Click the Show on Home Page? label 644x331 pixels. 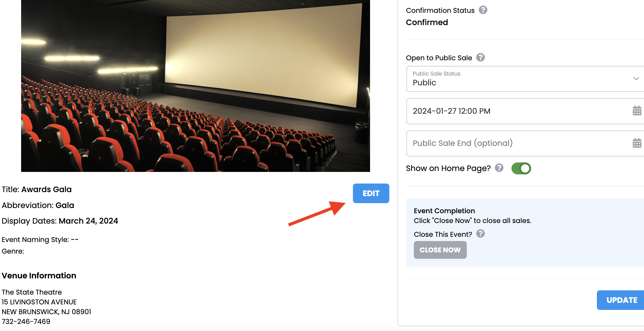pos(448,168)
